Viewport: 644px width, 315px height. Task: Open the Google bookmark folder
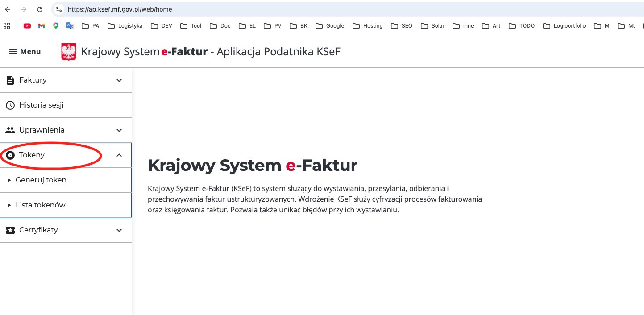[x=330, y=26]
